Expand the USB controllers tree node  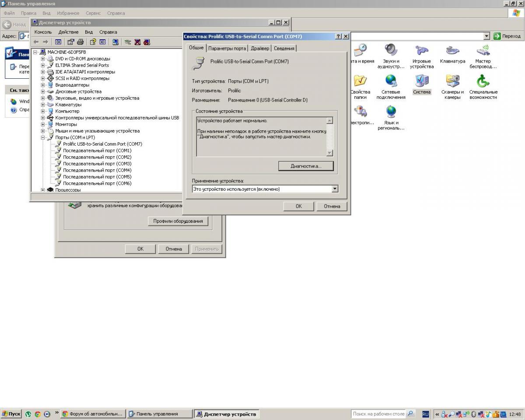(x=43, y=118)
